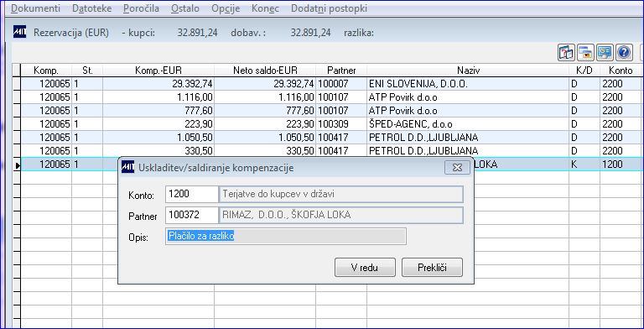Viewport: 644px width, 329px height.
Task: Close the Uskladitev/saldiranje kompenzacije dialog
Action: pyautogui.click(x=457, y=167)
